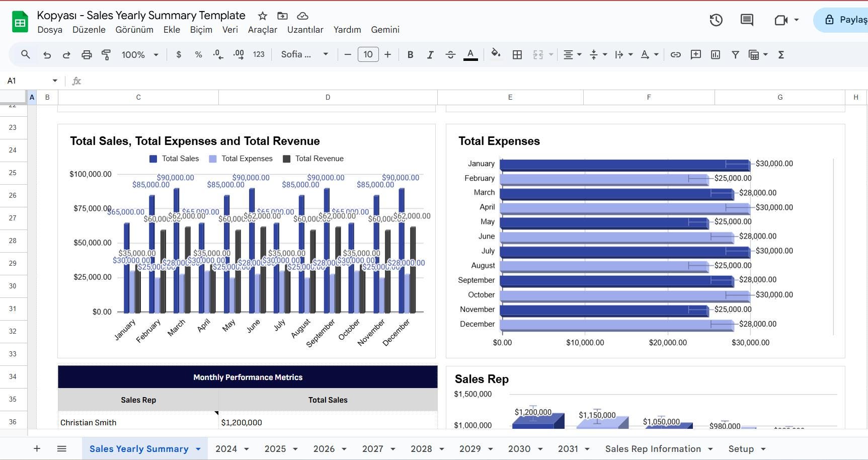Image resolution: width=868 pixels, height=460 pixels.
Task: Start video call camera icon
Action: click(x=781, y=20)
